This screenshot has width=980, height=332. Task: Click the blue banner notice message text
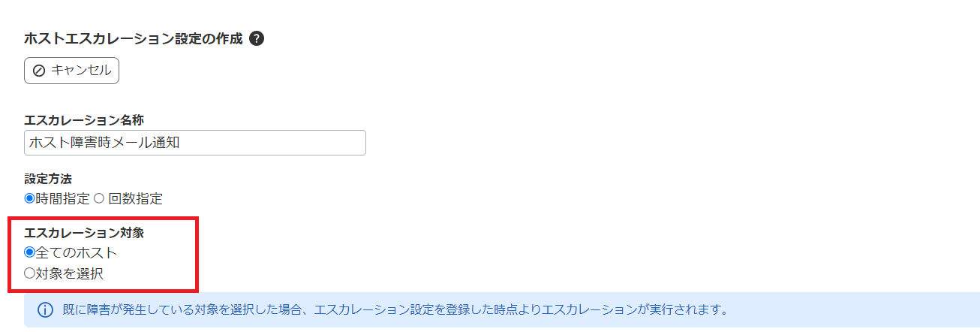click(393, 309)
